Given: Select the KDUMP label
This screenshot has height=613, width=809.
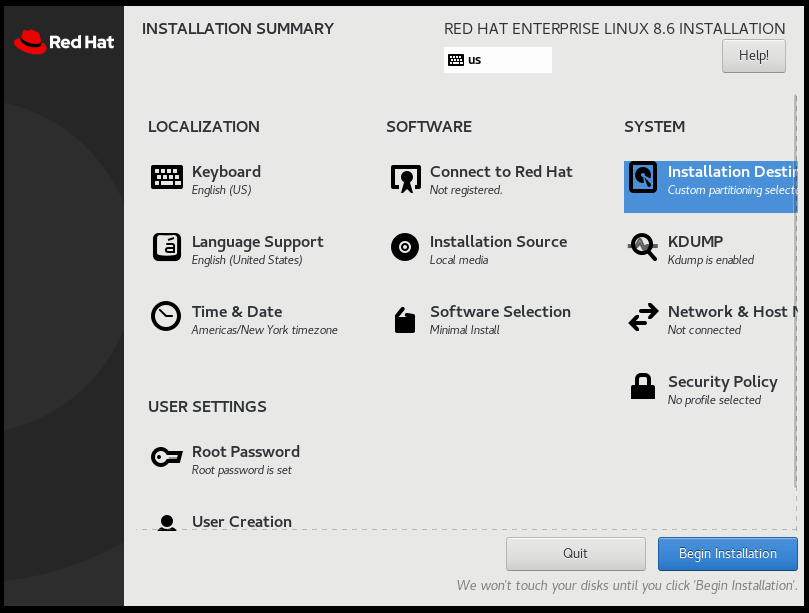Looking at the screenshot, I should click(695, 241).
